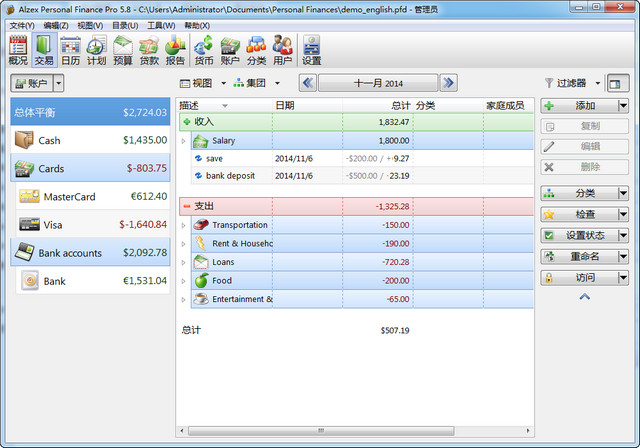Click the 设置状态 set status button

pos(580,235)
